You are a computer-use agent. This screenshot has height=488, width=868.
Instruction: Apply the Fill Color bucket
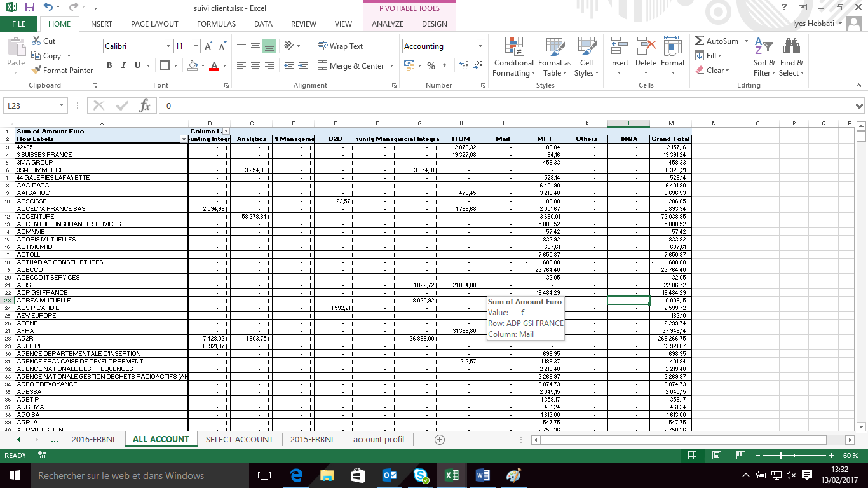193,65
